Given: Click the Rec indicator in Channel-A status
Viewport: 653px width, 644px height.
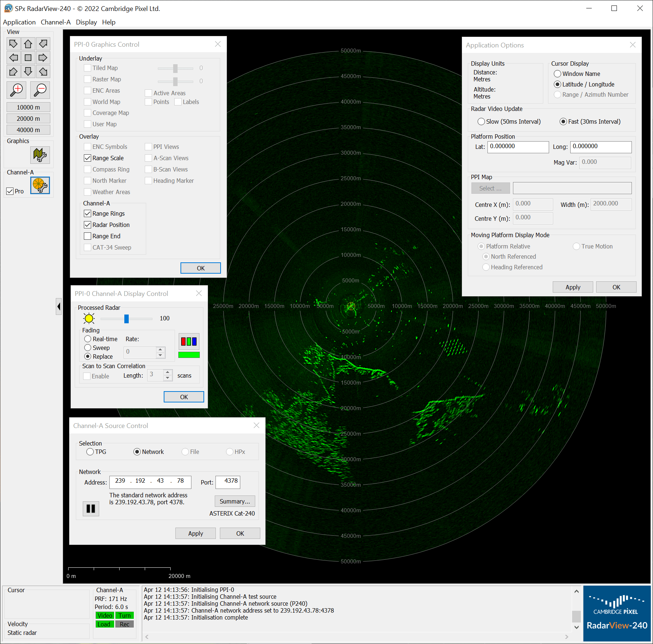Looking at the screenshot, I should pos(124,624).
